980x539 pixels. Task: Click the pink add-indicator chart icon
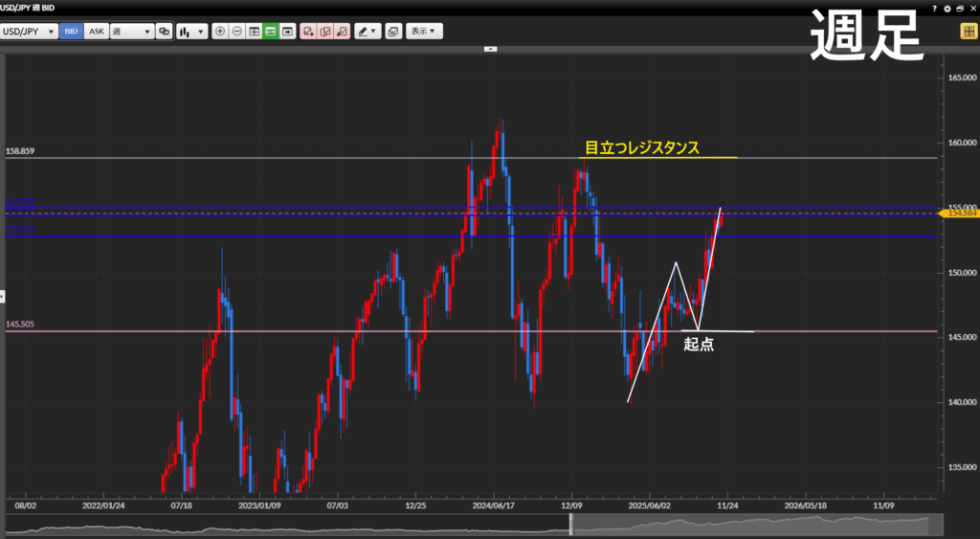tap(308, 32)
